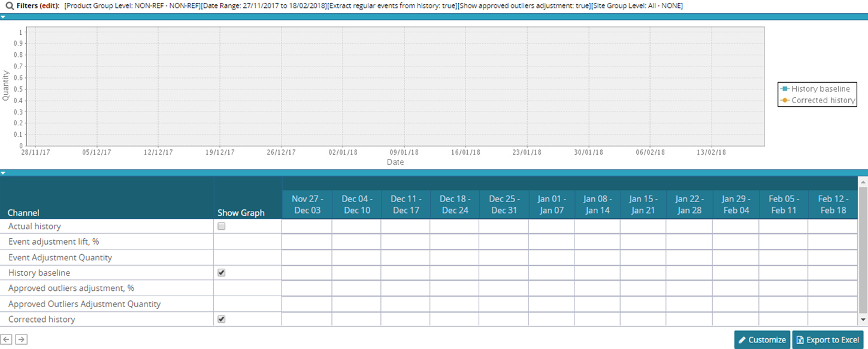Click the next page right arrow

(21, 340)
